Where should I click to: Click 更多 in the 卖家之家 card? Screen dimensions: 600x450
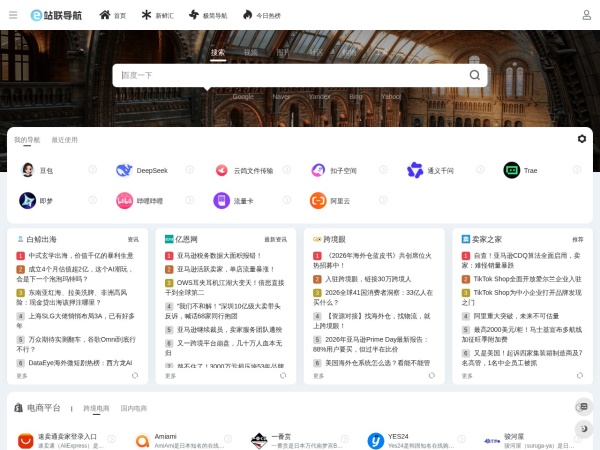click(467, 376)
